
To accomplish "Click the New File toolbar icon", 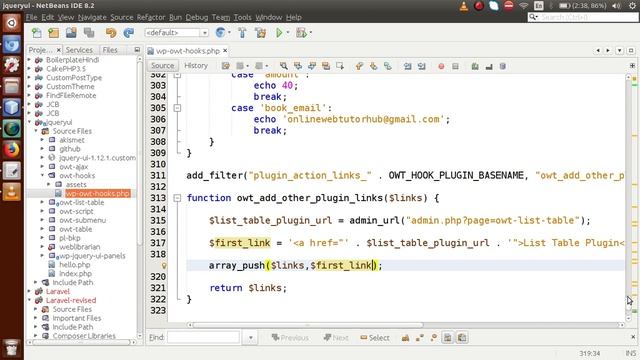I will coord(37,33).
